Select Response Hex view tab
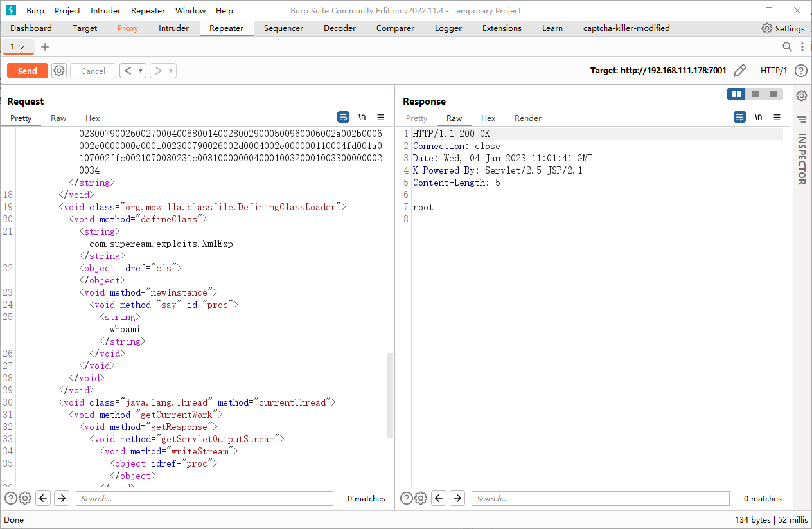Viewport: 812px width, 529px height. coord(488,118)
